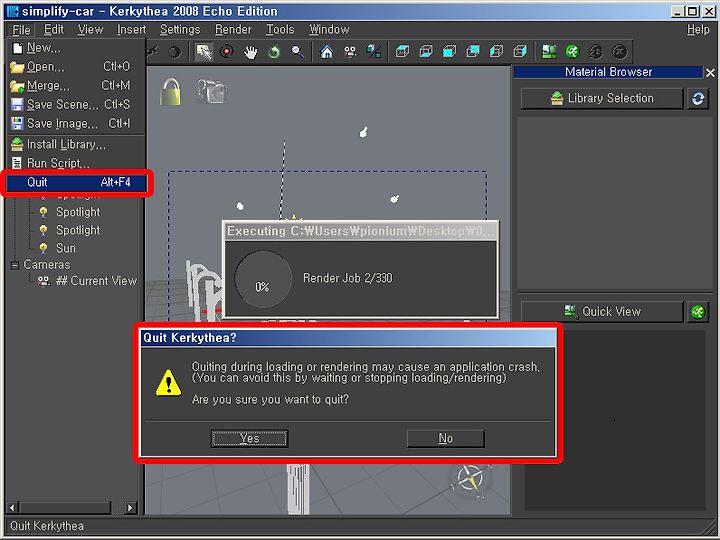Open the Render menu

tap(233, 30)
